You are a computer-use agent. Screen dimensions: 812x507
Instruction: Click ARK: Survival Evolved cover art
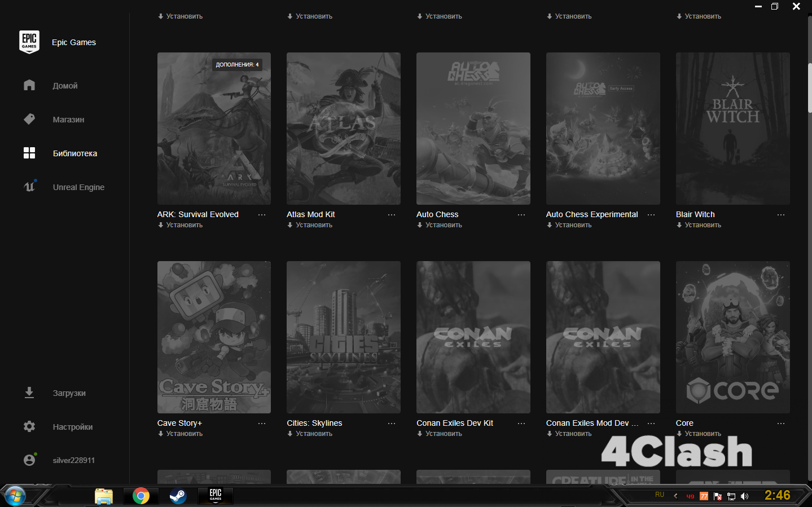214,129
